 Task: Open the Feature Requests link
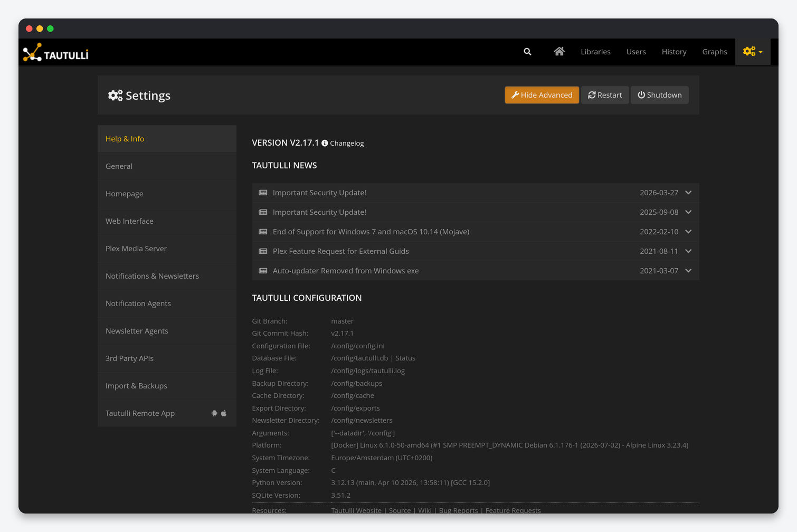click(x=513, y=510)
